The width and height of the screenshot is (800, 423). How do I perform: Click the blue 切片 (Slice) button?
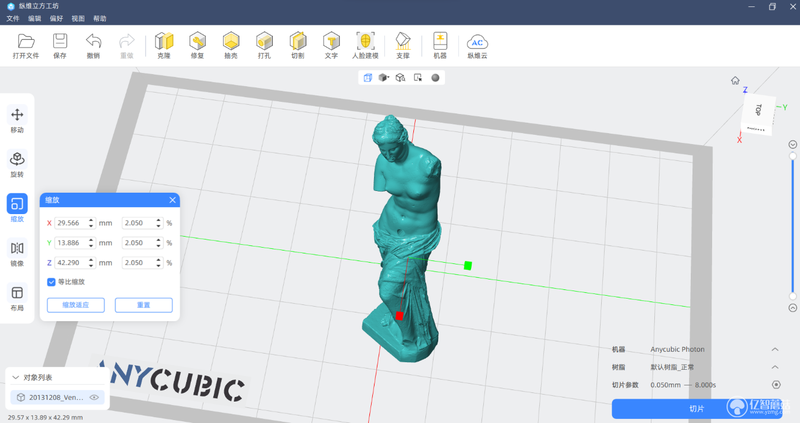[x=696, y=409]
